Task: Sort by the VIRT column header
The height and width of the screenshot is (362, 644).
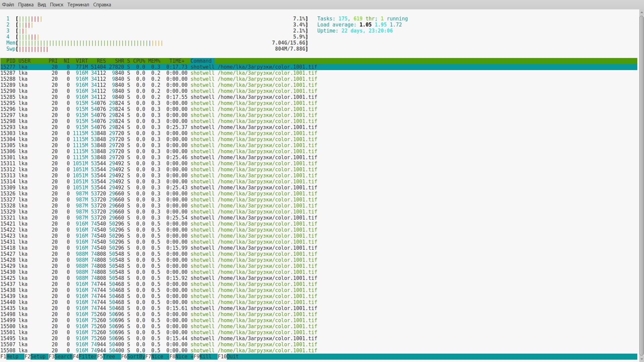Action: pyautogui.click(x=82, y=61)
